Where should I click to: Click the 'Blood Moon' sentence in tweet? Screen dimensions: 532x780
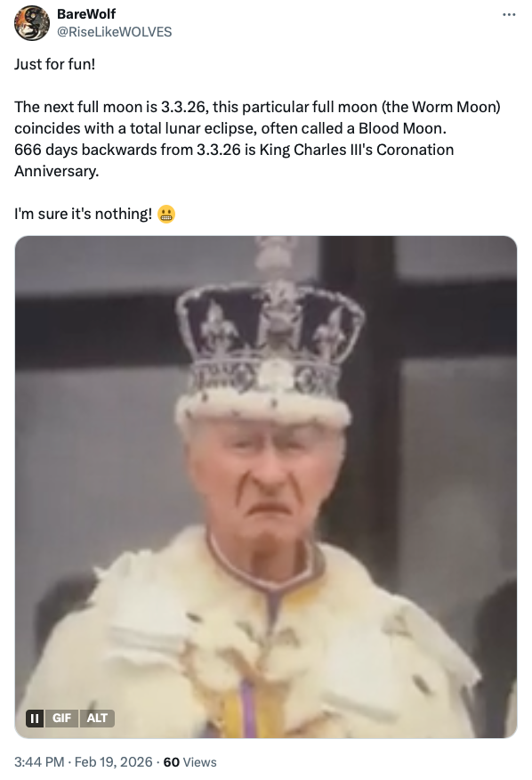pyautogui.click(x=230, y=128)
